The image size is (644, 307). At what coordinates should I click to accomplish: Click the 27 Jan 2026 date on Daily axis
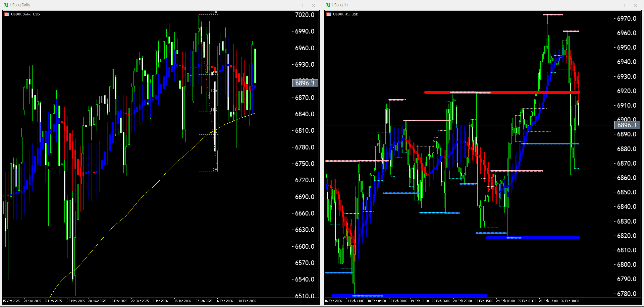[x=204, y=301]
